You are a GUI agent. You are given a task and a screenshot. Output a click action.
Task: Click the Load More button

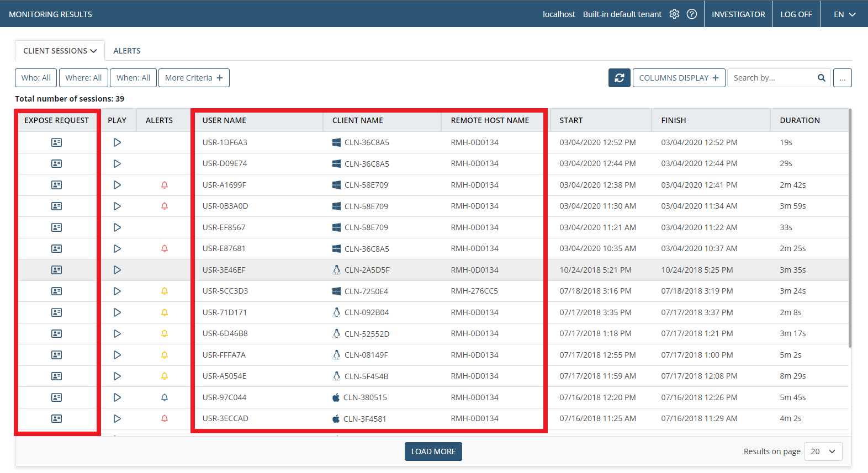[x=433, y=451]
